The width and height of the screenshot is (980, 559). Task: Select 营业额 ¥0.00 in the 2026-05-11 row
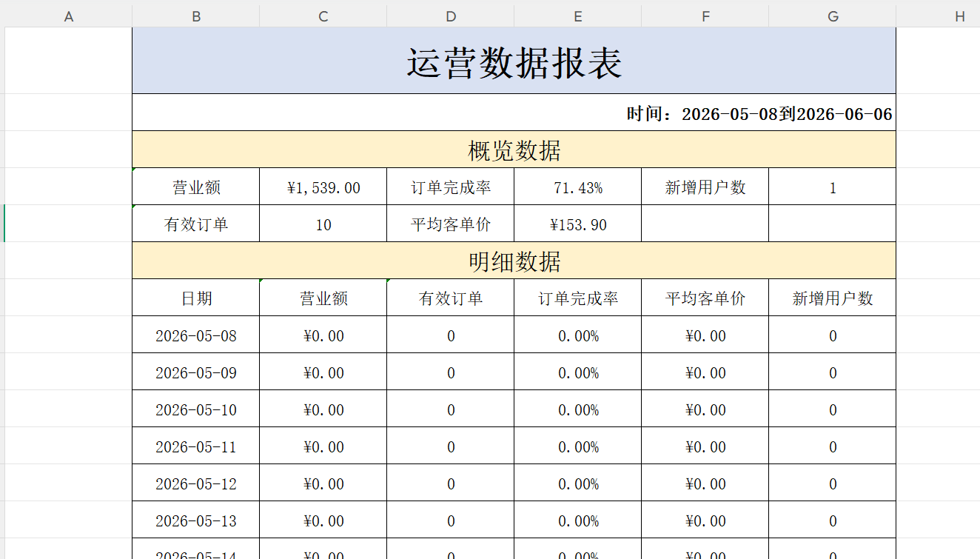(x=323, y=446)
